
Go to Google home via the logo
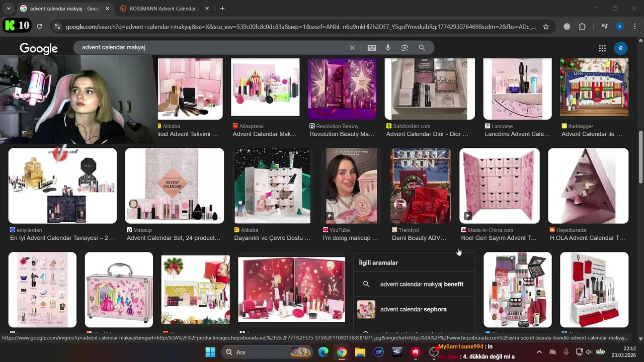pyautogui.click(x=39, y=48)
